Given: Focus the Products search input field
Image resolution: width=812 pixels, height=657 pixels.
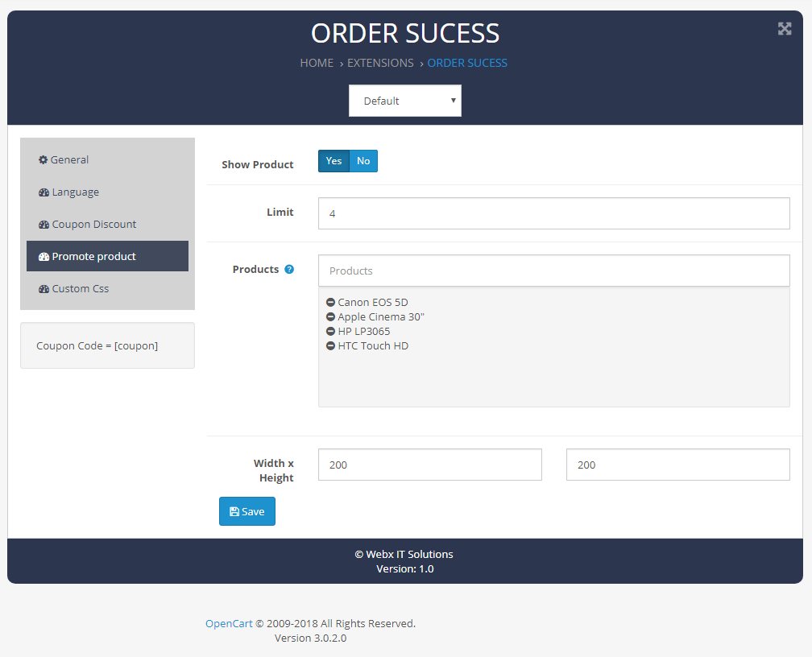Looking at the screenshot, I should pos(553,271).
